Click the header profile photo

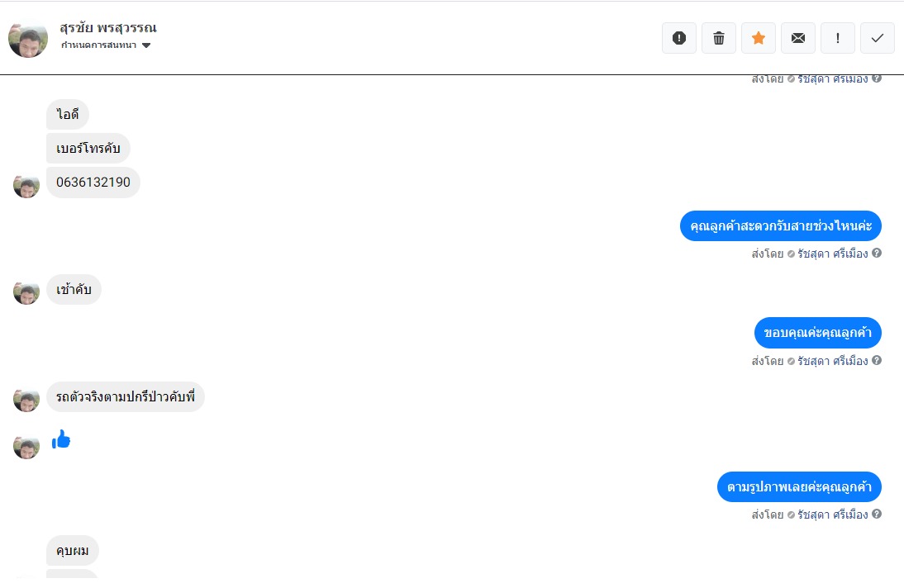coord(28,38)
